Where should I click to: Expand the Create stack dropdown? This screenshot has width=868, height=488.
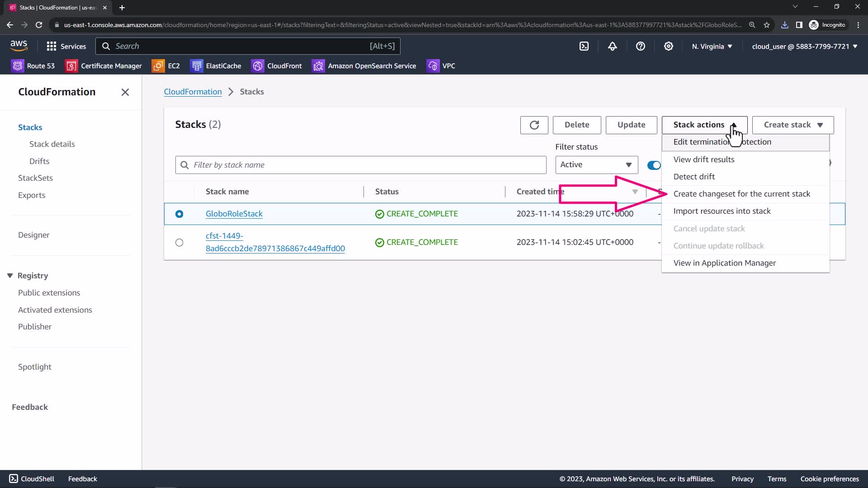pyautogui.click(x=793, y=125)
